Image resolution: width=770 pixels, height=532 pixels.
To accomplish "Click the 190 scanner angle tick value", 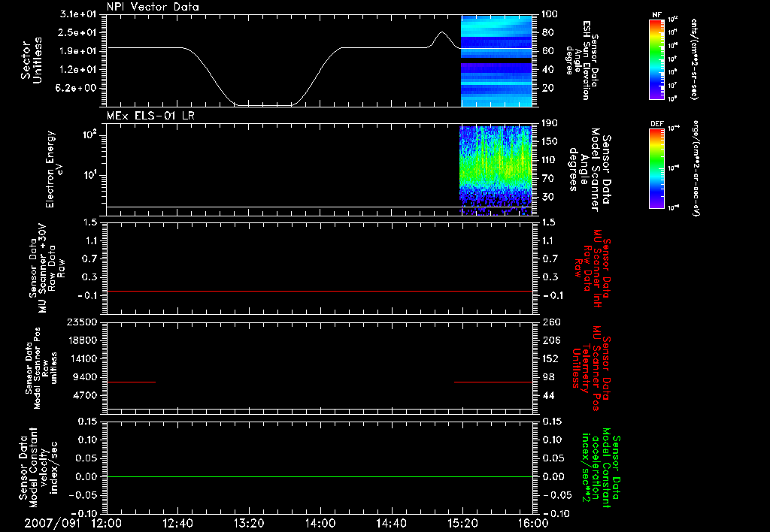I will point(550,123).
